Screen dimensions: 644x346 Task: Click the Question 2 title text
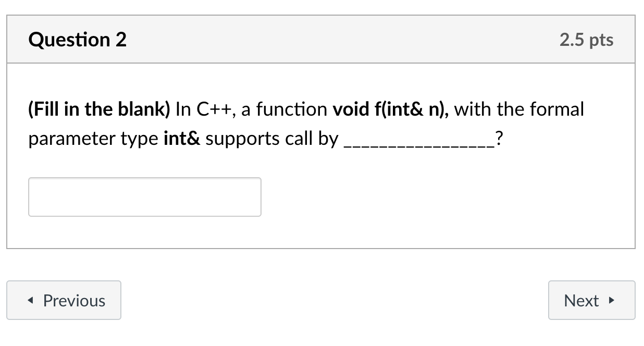pyautogui.click(x=78, y=39)
